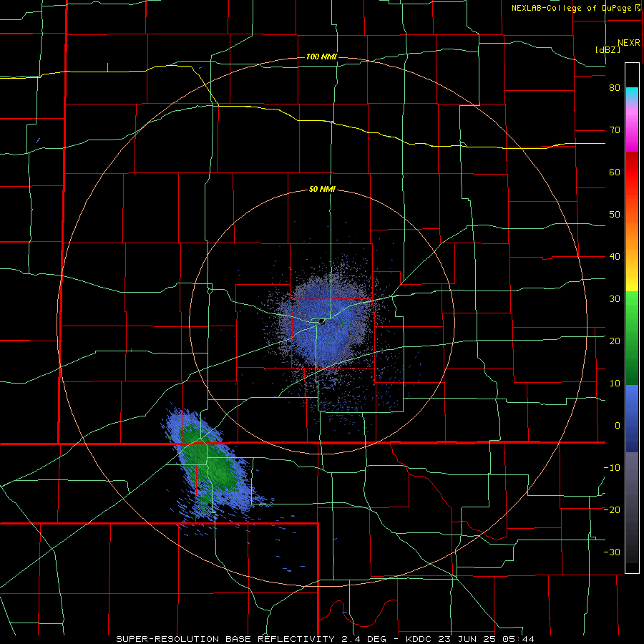The width and height of the screenshot is (644, 644).
Task: Click the 20 value on the dBZ scale
Action: coord(615,341)
